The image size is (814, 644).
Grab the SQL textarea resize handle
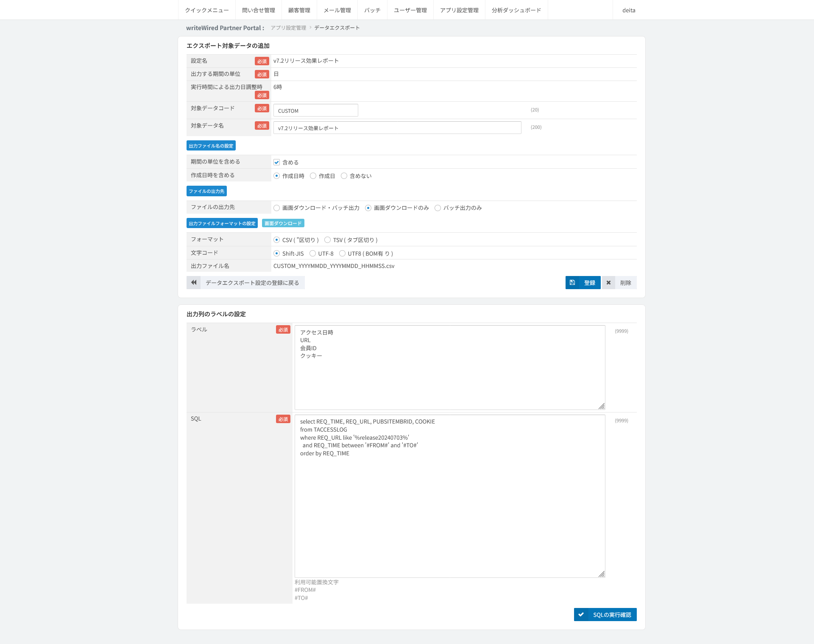602,574
